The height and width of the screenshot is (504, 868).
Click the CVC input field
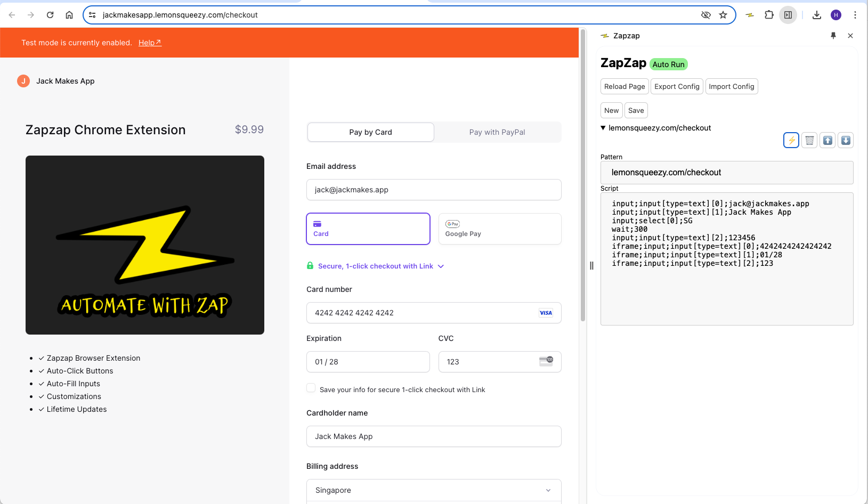tap(500, 362)
